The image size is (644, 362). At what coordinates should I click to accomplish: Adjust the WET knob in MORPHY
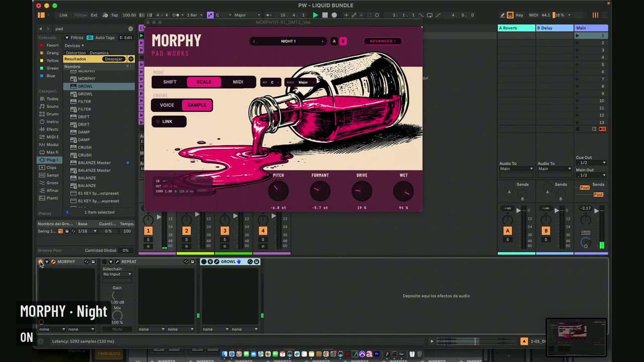(404, 191)
